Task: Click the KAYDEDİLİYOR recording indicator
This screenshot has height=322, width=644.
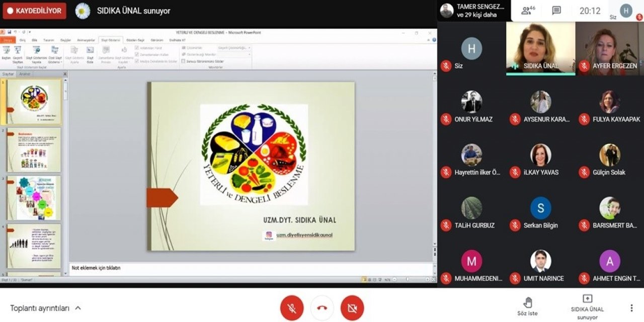Action: 35,11
